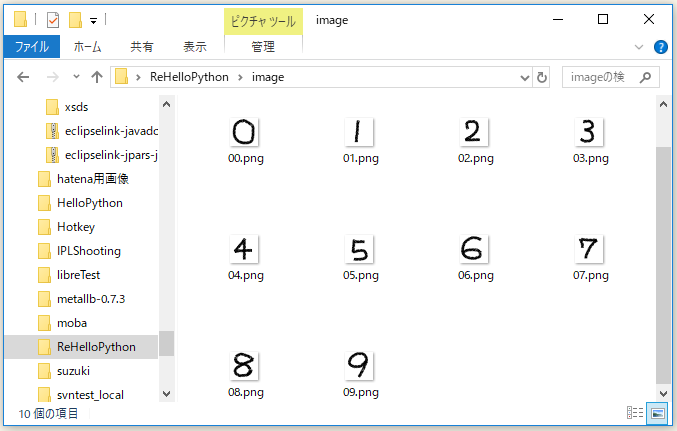Open Help with the question mark icon
This screenshot has height=431, width=677.
(661, 47)
